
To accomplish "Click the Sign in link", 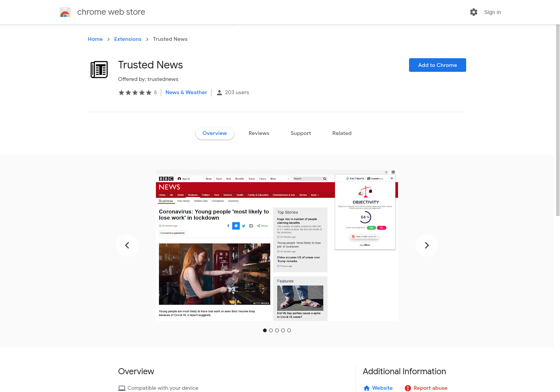I will coord(492,12).
